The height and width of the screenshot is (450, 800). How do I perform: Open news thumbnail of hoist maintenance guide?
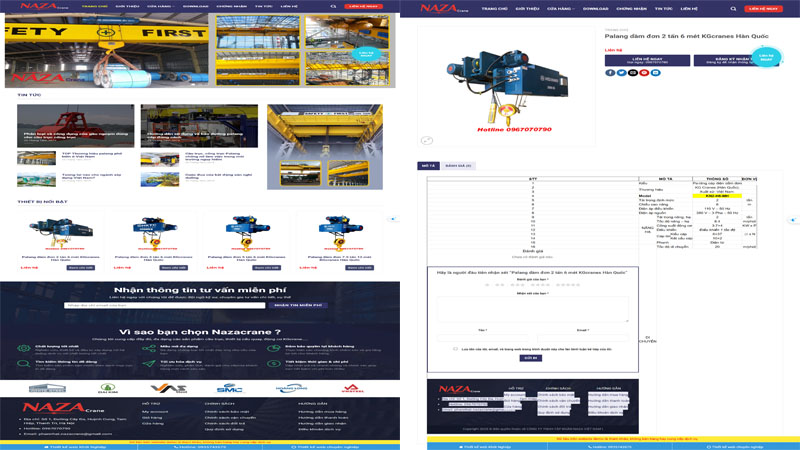point(199,126)
